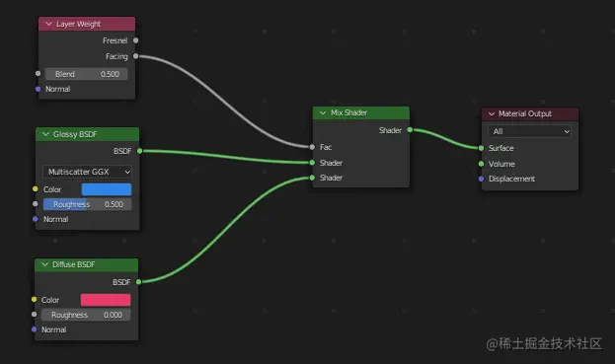
Task: Click the Volume label in Material Output
Action: (x=501, y=164)
